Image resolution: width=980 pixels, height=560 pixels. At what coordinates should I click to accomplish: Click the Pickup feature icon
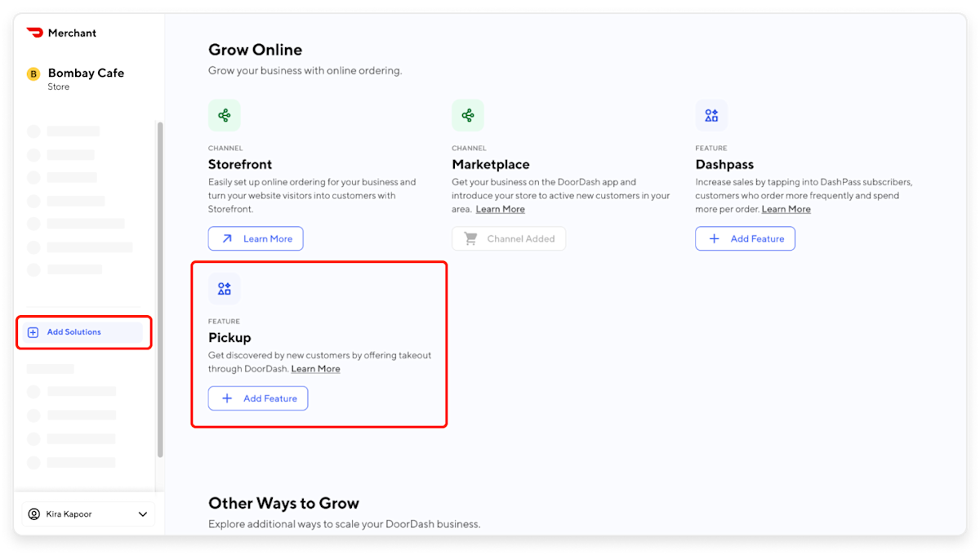click(x=225, y=289)
